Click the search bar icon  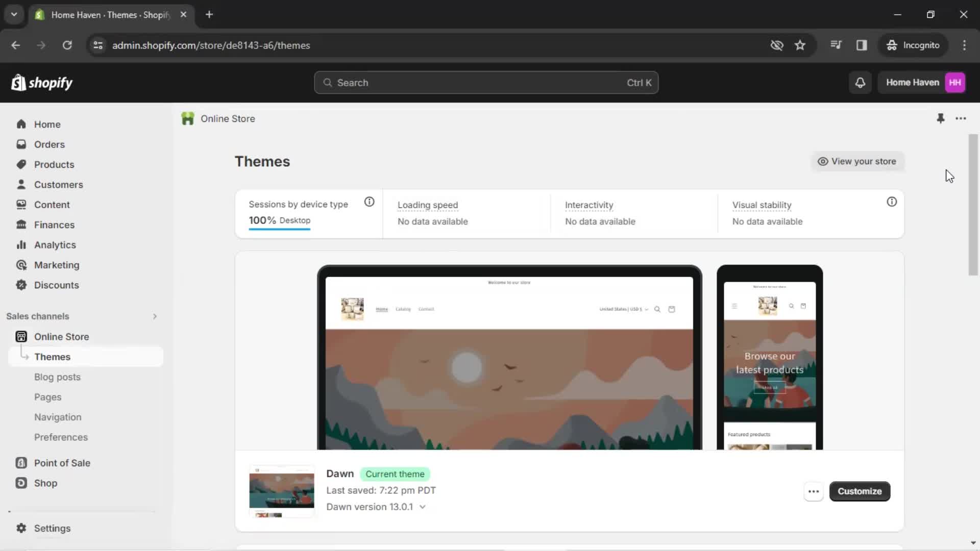[328, 82]
